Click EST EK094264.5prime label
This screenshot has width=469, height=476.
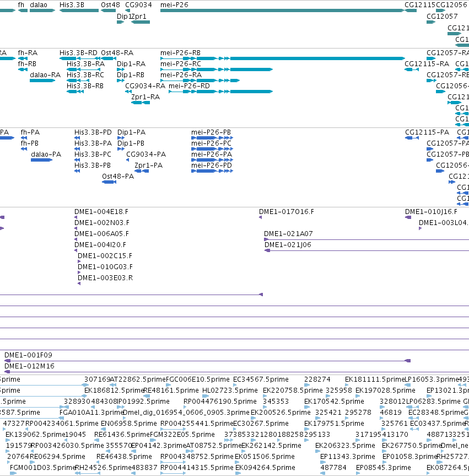(x=265, y=468)
